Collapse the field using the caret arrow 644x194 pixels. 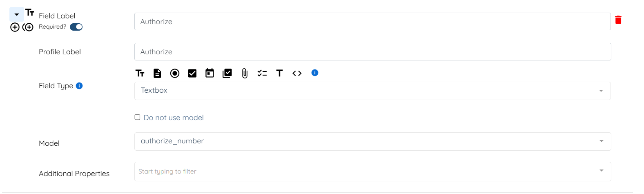tap(17, 15)
